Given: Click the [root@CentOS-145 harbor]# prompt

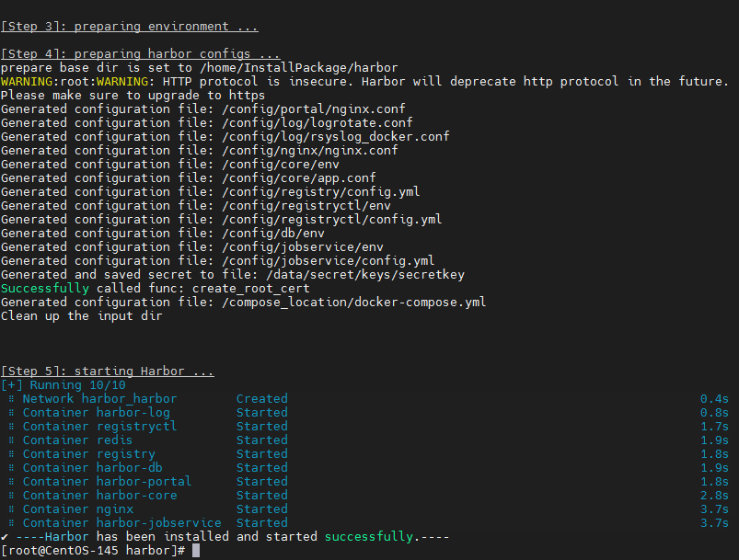Looking at the screenshot, I should 93,550.
